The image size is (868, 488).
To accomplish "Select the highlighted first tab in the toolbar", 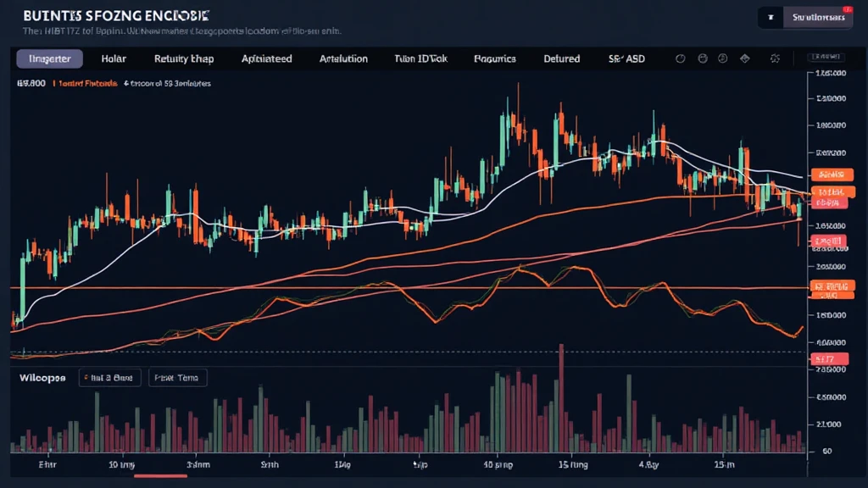I will [49, 58].
